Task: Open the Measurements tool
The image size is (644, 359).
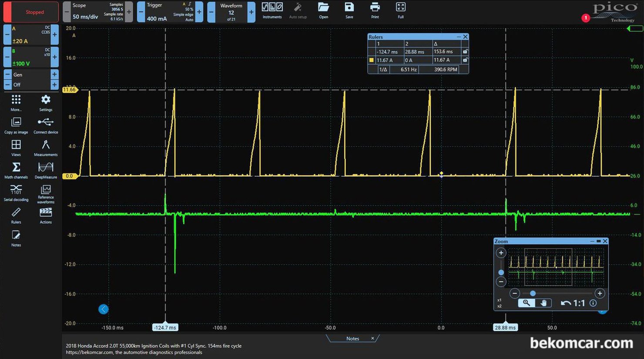Action: [46, 148]
